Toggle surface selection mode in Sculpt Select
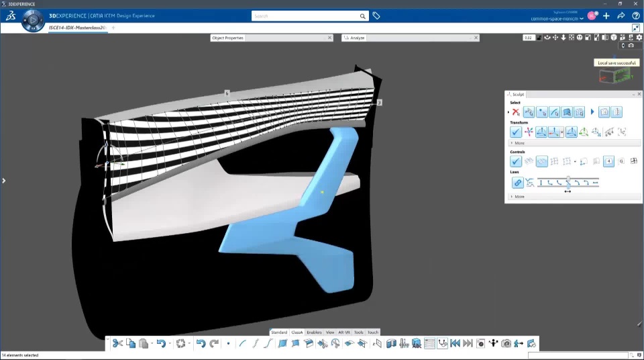644x360 pixels. [567, 112]
